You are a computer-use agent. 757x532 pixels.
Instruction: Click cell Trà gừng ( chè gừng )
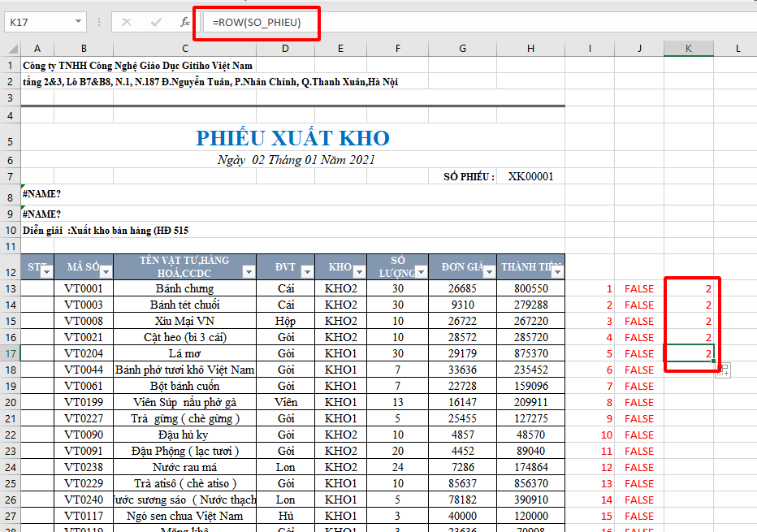[x=185, y=418]
